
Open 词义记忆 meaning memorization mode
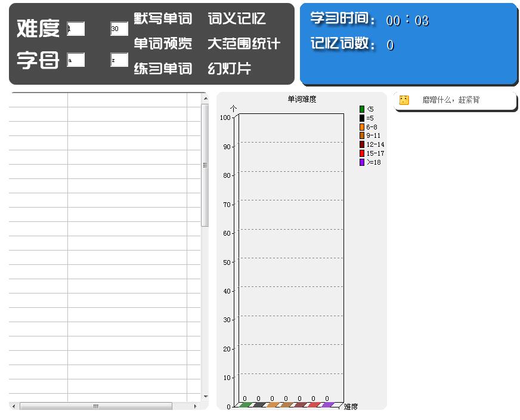[236, 18]
